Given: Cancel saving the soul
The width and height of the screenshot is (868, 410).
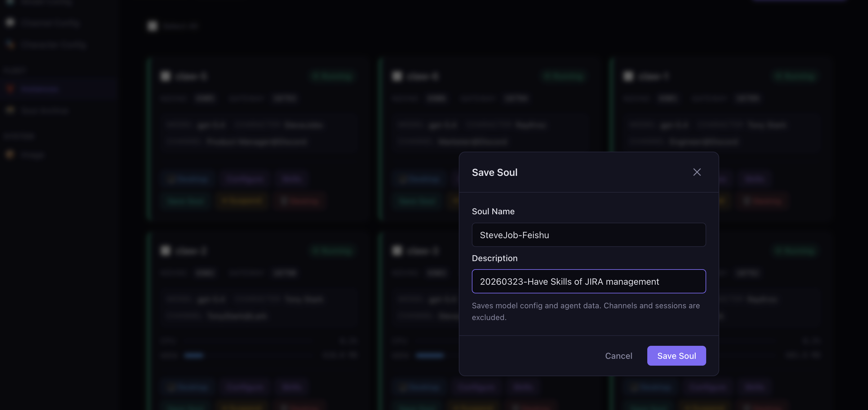Looking at the screenshot, I should click(x=618, y=356).
